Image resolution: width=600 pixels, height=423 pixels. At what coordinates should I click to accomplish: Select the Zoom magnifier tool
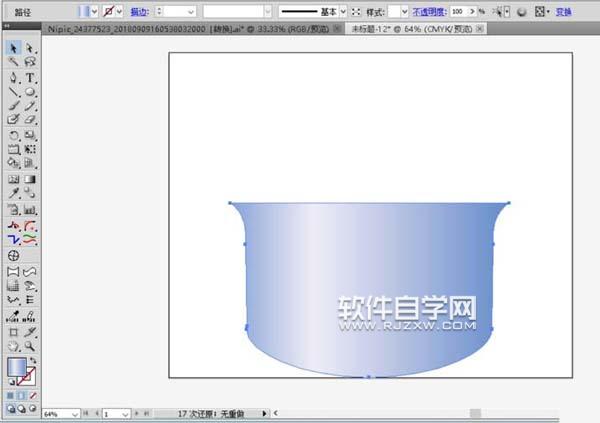[x=30, y=346]
